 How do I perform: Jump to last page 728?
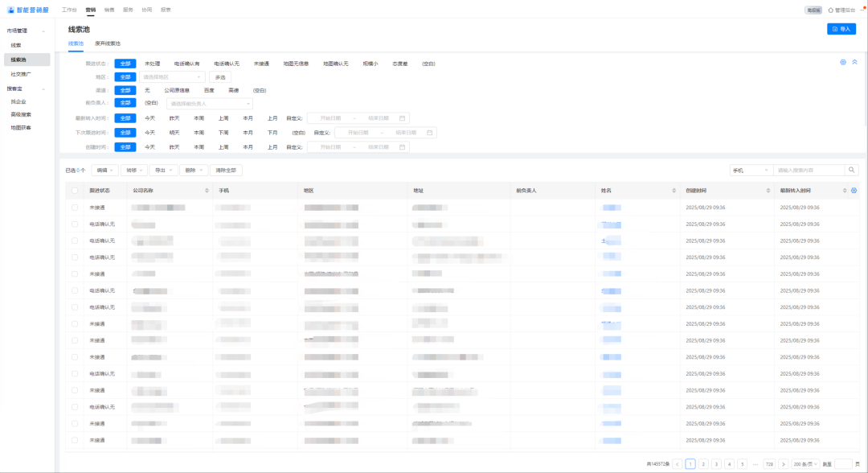769,464
